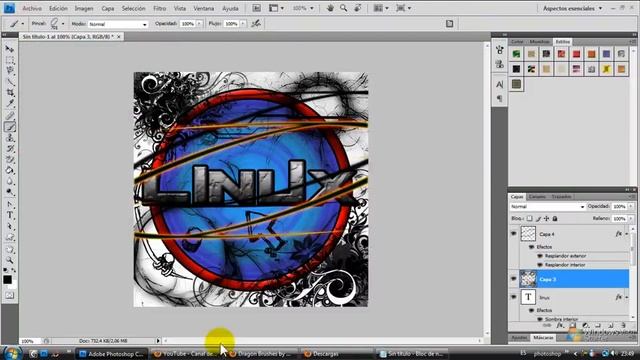This screenshot has width=640, height=360.
Task: Open YouTube browser taskbar button
Action: (187, 353)
